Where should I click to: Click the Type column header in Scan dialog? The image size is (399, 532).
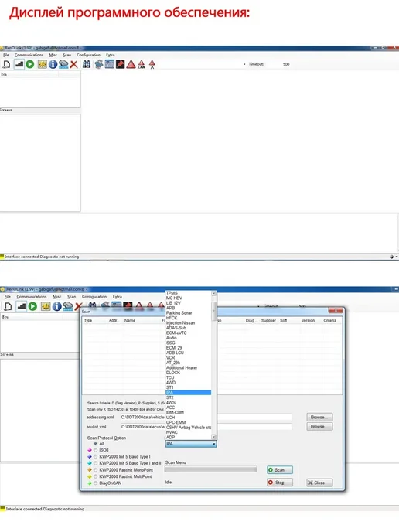pos(88,320)
